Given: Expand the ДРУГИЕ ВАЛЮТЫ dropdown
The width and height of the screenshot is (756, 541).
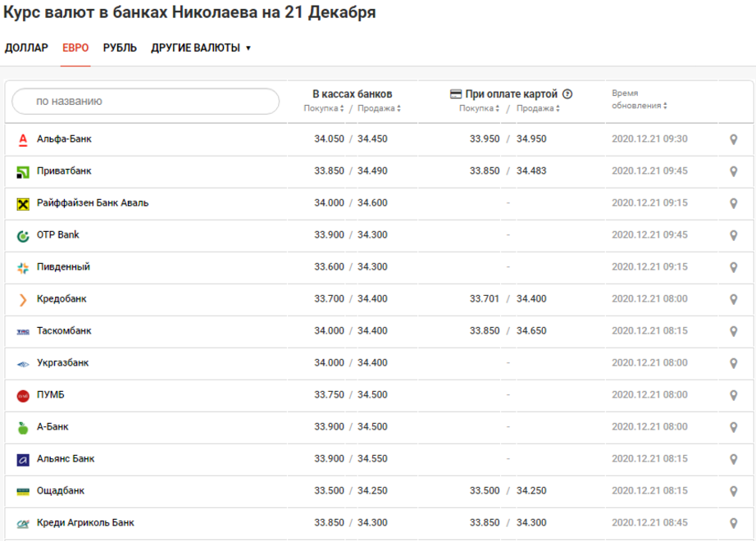Looking at the screenshot, I should [x=201, y=48].
